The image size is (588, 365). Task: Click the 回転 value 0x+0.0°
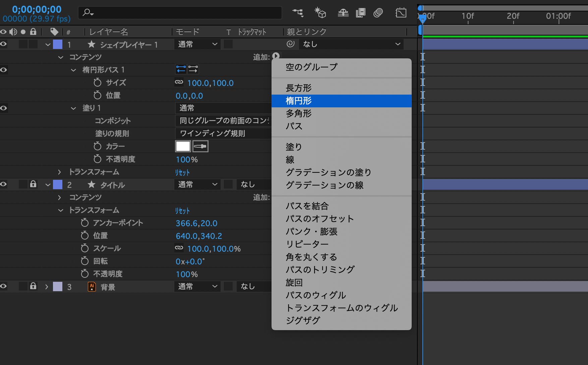(x=190, y=262)
